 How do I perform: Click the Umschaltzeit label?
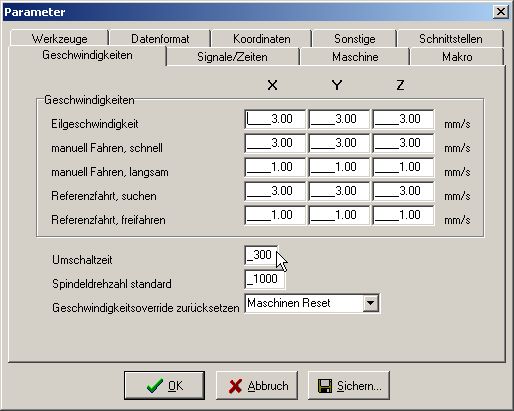click(82, 260)
